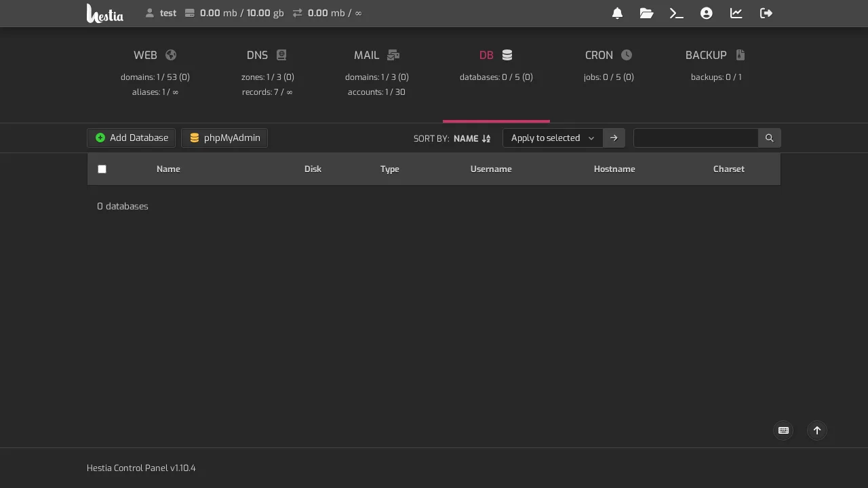Screen dimensions: 868x488
Task: Click the scroll-to-top arrow button
Action: [817, 430]
